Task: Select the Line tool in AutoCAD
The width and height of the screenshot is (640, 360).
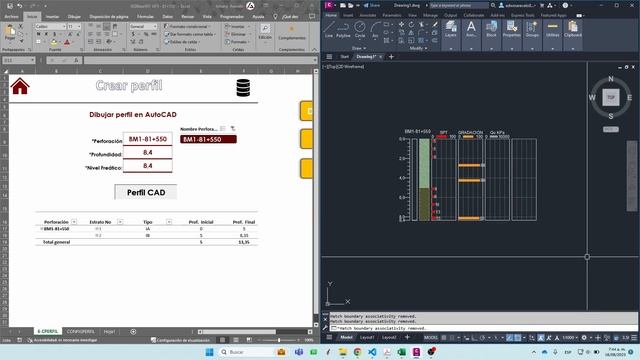Action: pyautogui.click(x=329, y=30)
